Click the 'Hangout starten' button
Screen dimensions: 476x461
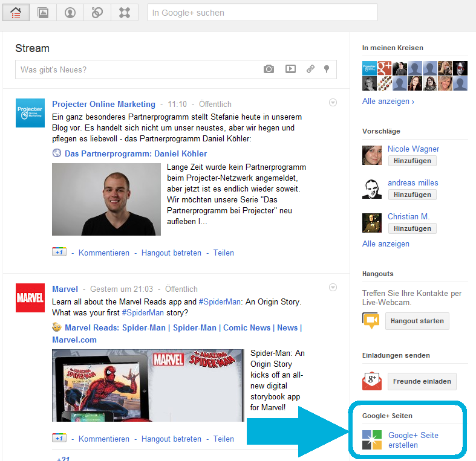coord(417,321)
